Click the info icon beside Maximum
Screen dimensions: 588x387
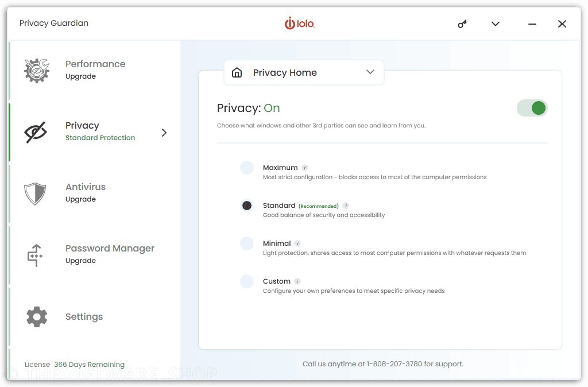304,168
